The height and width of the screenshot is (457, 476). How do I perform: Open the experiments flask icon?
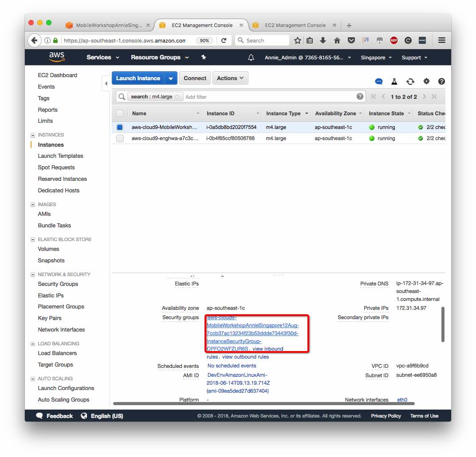click(x=394, y=81)
